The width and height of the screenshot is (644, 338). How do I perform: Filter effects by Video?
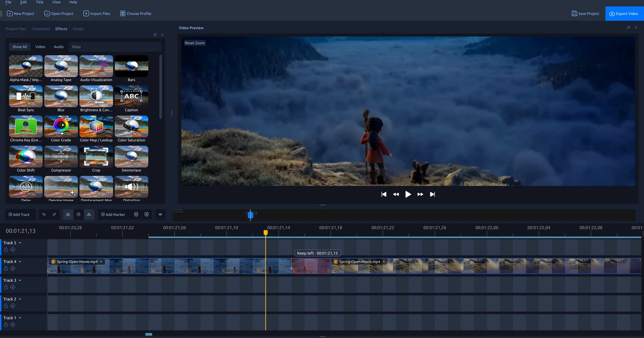point(40,47)
